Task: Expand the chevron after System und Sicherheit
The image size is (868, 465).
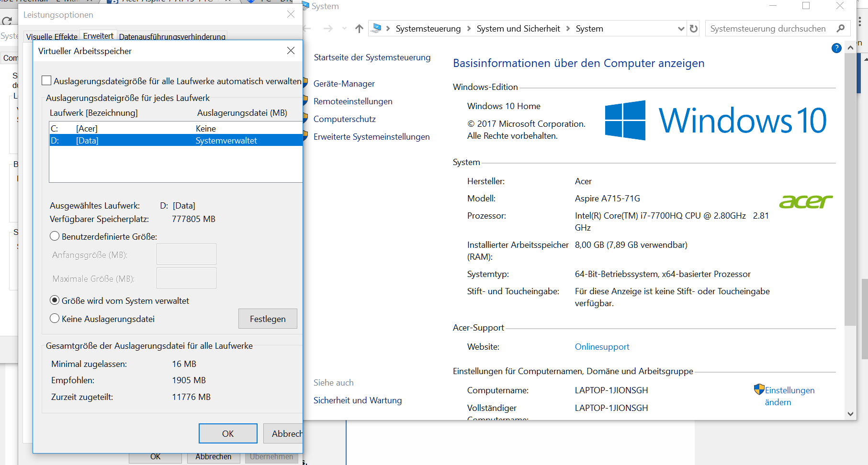Action: [568, 29]
